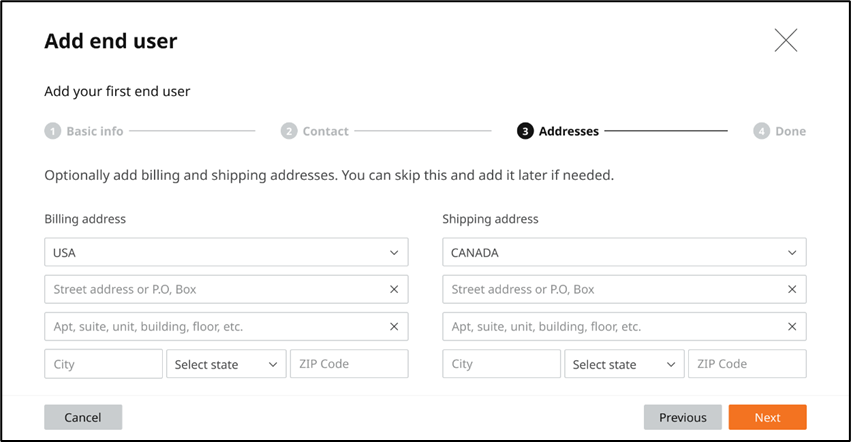Focus the billing ZIP Code field
The width and height of the screenshot is (851, 442).
click(x=349, y=364)
